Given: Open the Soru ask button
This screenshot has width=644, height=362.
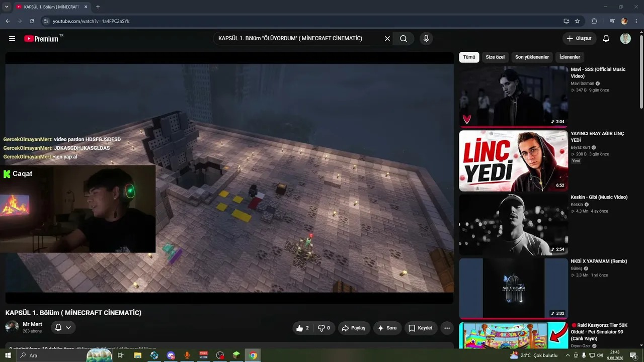Looking at the screenshot, I should [387, 328].
